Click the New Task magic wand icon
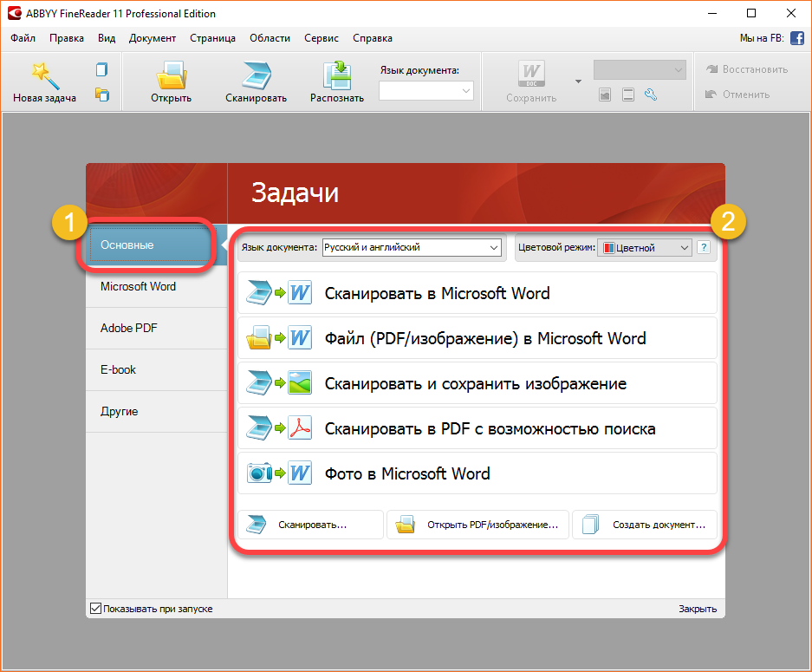Image resolution: width=812 pixels, height=672 pixels. click(45, 75)
